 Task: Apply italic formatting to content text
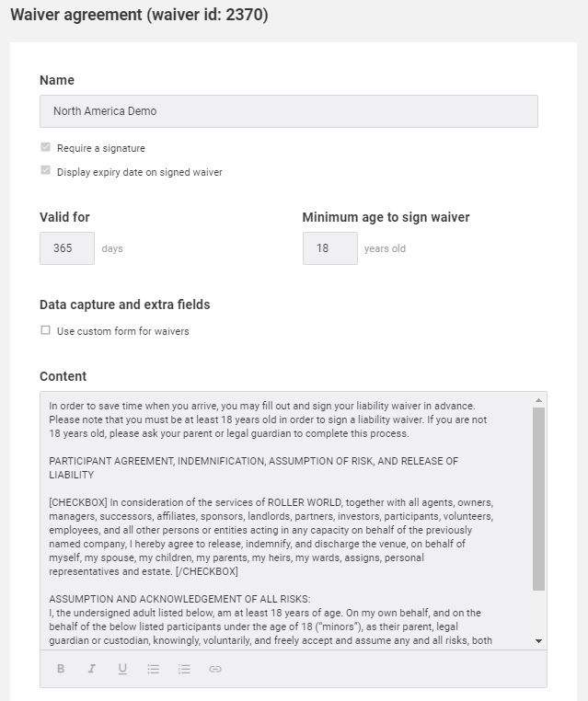(92, 669)
